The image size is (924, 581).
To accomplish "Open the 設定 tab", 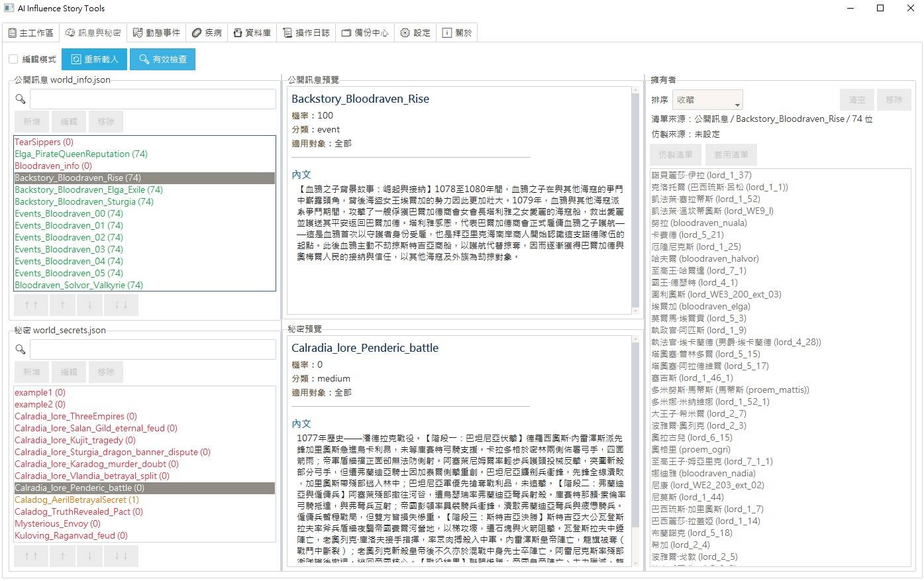I will tap(415, 32).
